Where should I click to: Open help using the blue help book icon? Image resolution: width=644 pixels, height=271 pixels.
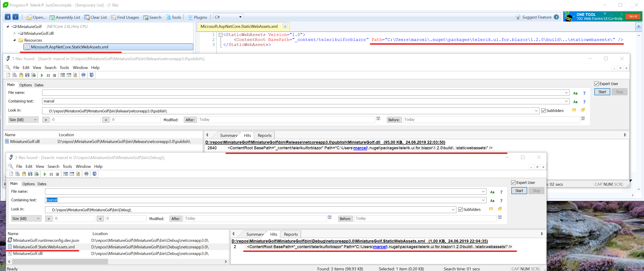coord(91,75)
